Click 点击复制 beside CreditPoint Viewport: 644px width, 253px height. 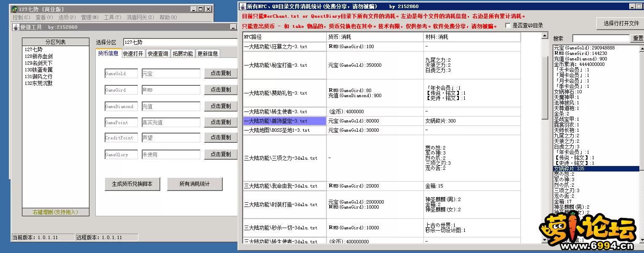(221, 137)
